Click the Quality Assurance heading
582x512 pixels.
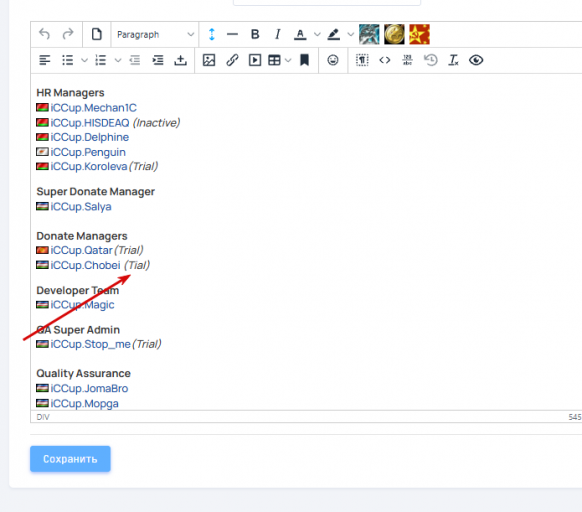pyautogui.click(x=84, y=374)
